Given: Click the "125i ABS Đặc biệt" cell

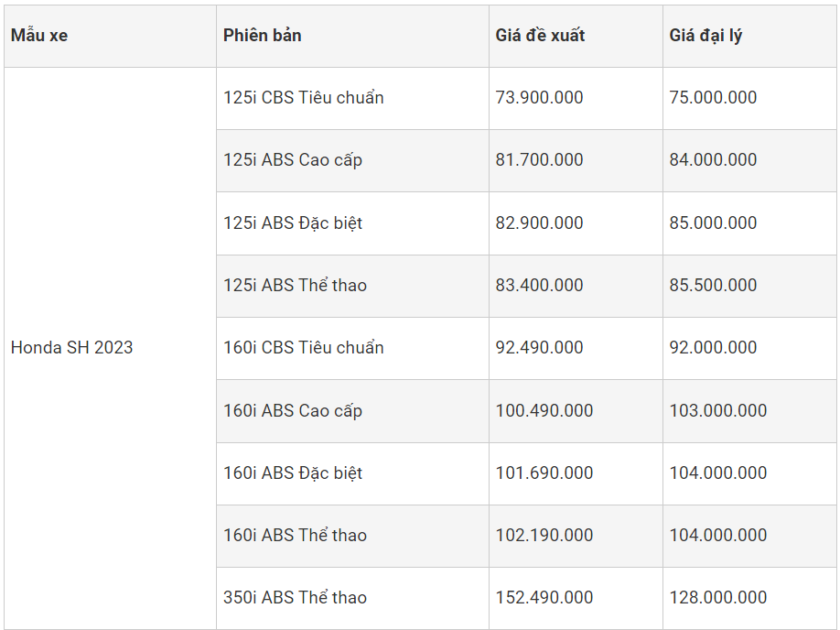Looking at the screenshot, I should 293,223.
